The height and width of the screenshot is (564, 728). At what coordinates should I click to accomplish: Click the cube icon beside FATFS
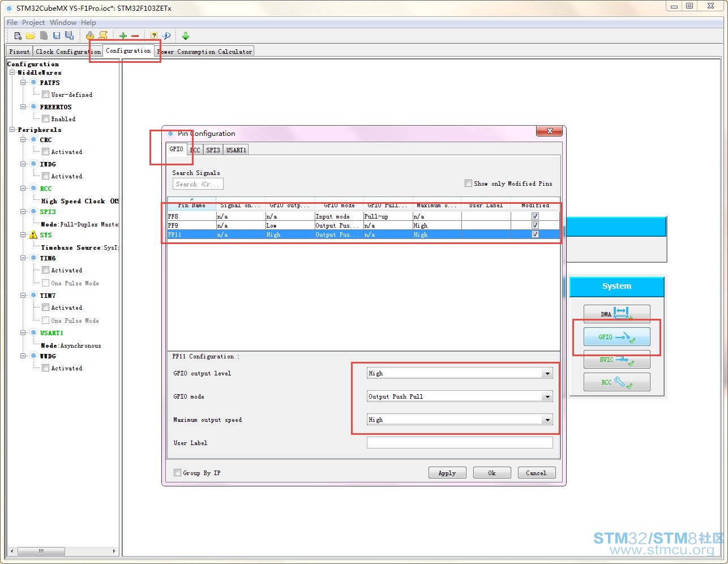tap(33, 82)
